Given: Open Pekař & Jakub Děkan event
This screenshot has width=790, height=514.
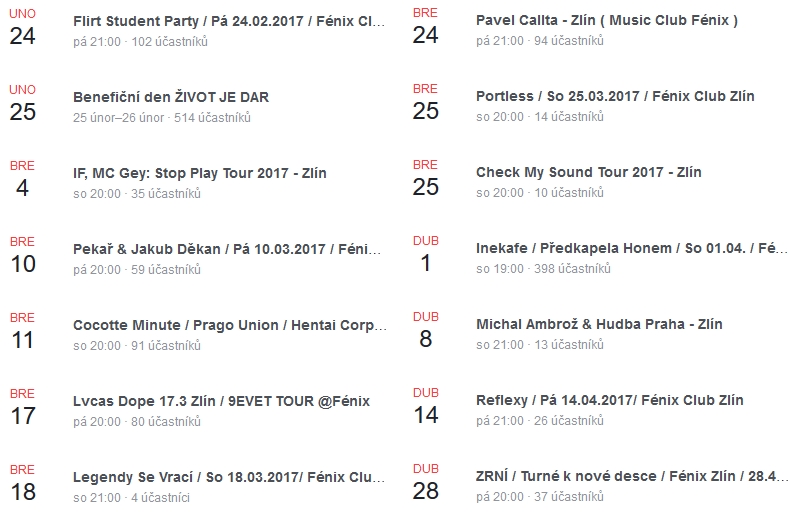Looking at the screenshot, I should click(x=227, y=249).
